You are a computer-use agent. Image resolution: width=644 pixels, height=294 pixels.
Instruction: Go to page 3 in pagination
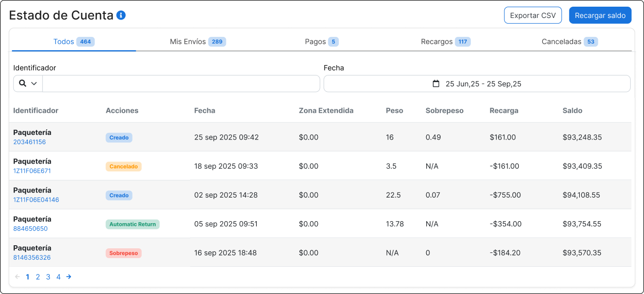(48, 277)
